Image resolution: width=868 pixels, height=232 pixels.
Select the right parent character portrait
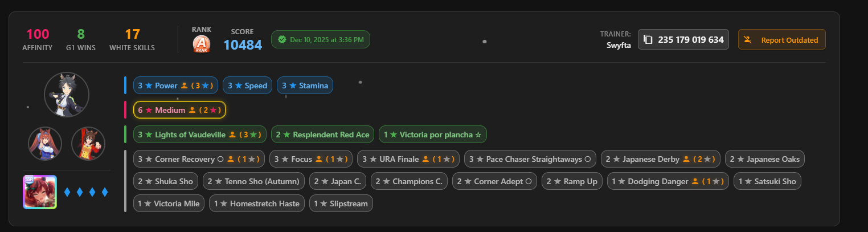88,144
